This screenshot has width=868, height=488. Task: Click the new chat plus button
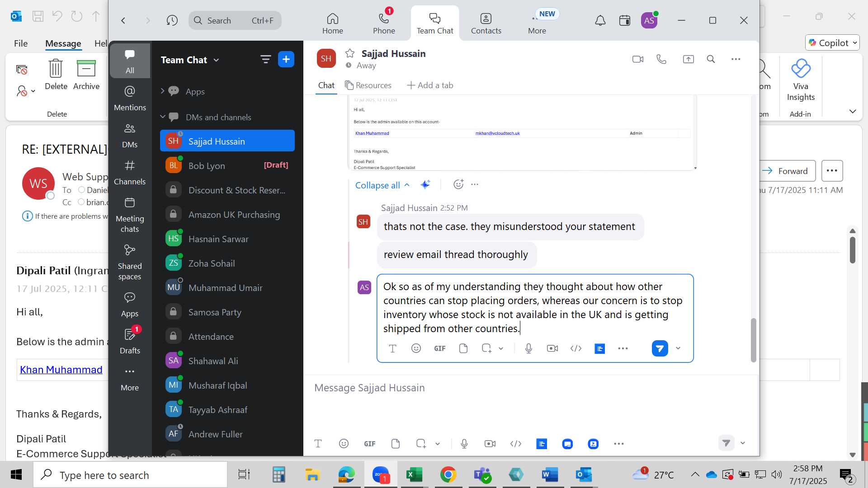coord(286,59)
